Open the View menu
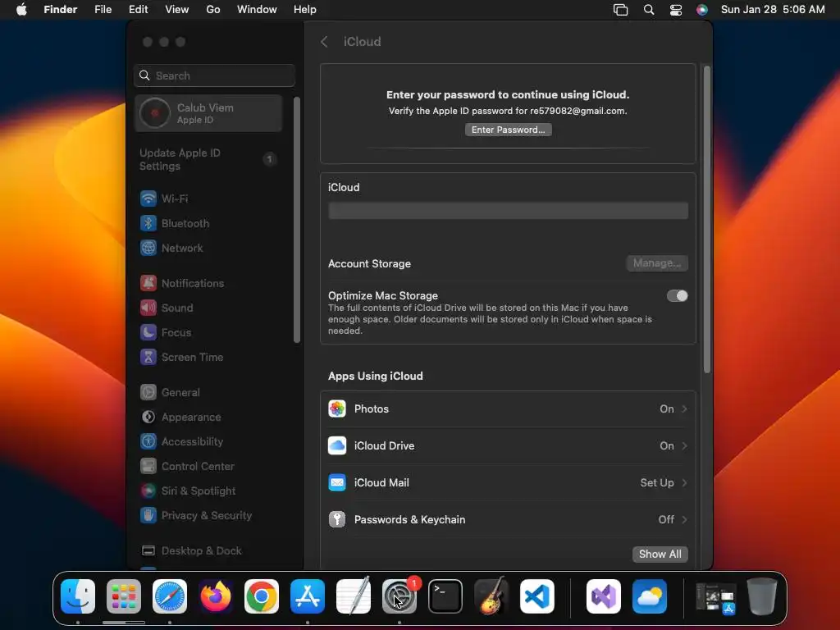This screenshot has height=630, width=840. tap(177, 10)
